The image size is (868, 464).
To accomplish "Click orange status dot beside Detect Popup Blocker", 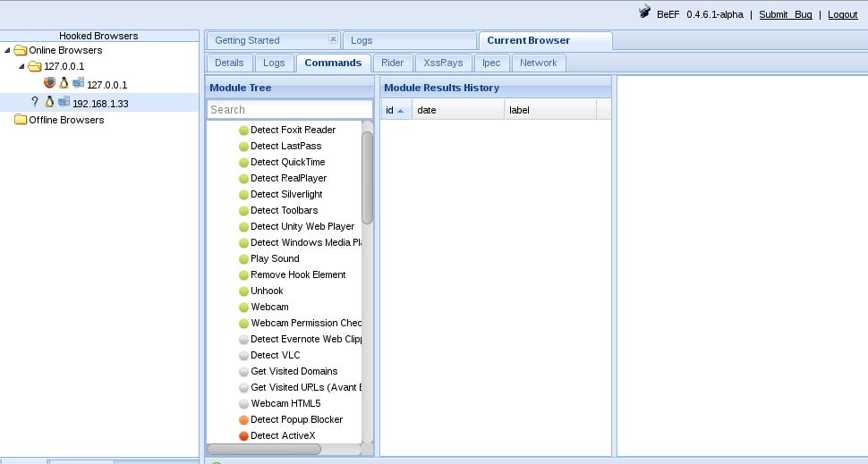I will tap(243, 420).
